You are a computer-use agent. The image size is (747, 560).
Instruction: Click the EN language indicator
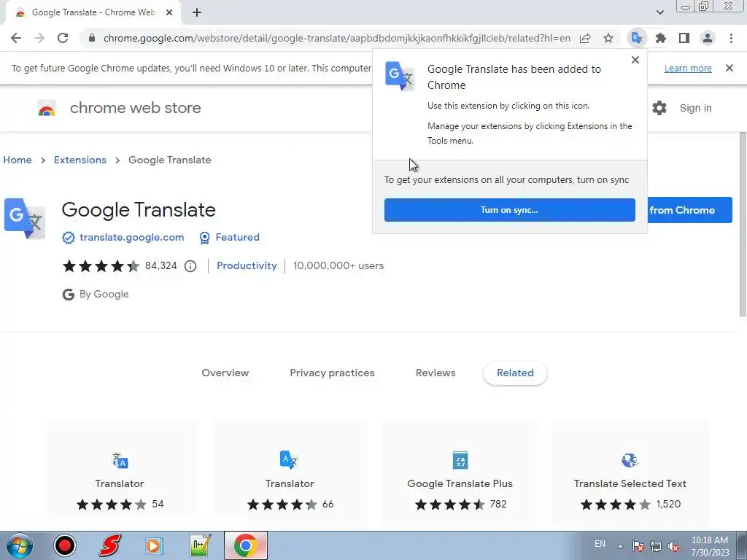click(x=600, y=544)
